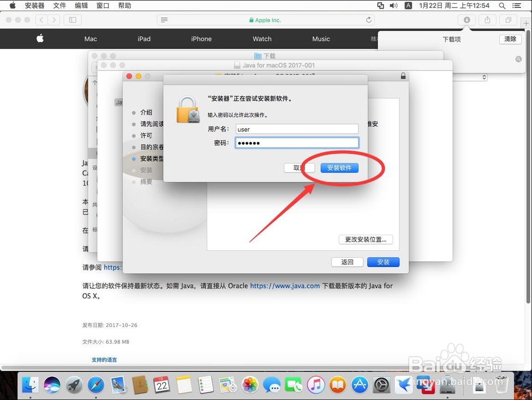Switch to the iPhone tab on the Apple site

tap(201, 38)
